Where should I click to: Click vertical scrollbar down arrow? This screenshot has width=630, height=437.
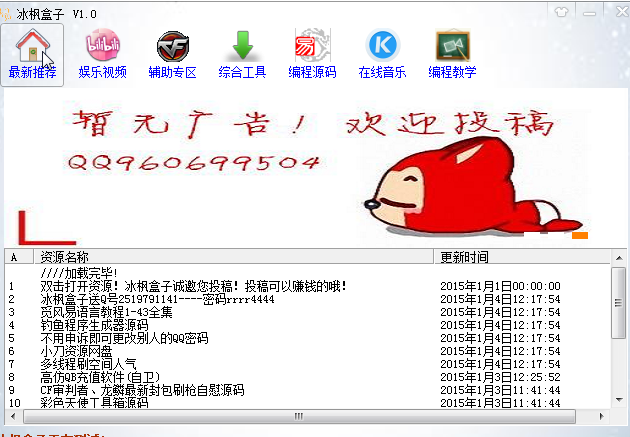pos(619,400)
